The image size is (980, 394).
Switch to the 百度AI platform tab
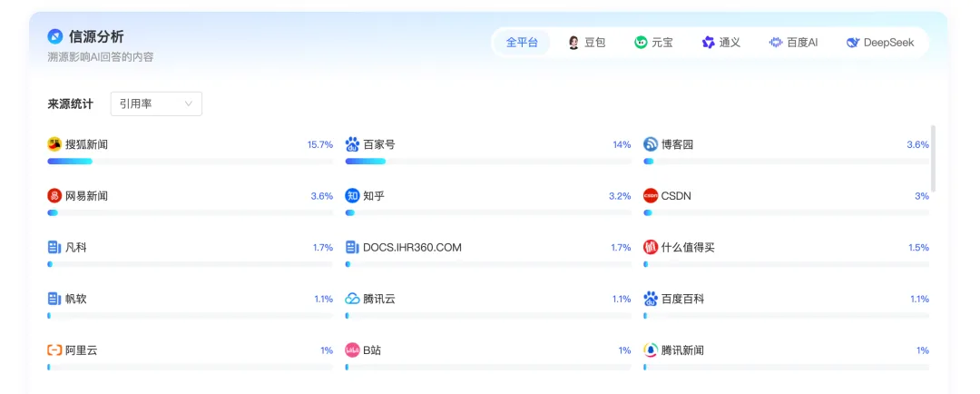tap(794, 43)
